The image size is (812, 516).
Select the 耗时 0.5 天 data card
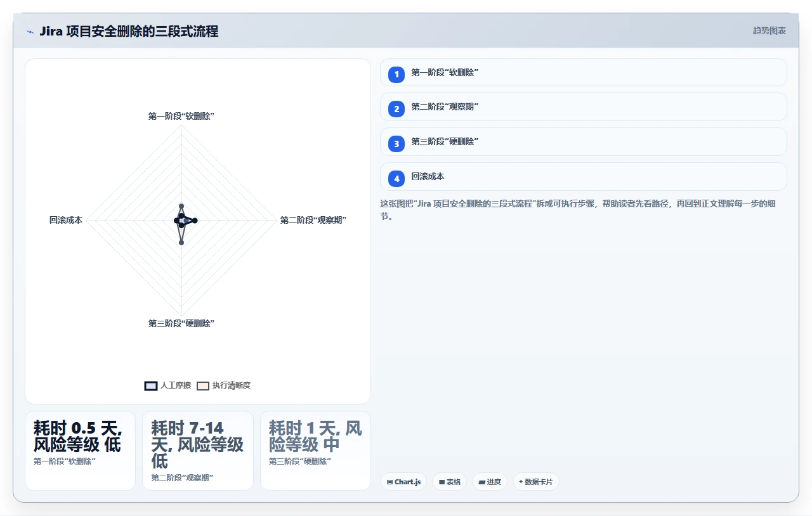(x=80, y=450)
